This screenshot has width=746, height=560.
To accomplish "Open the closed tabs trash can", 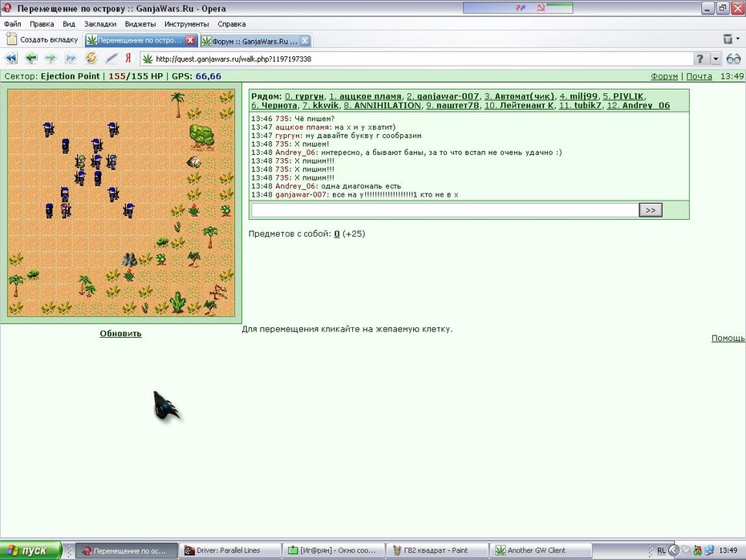I will pyautogui.click(x=728, y=39).
